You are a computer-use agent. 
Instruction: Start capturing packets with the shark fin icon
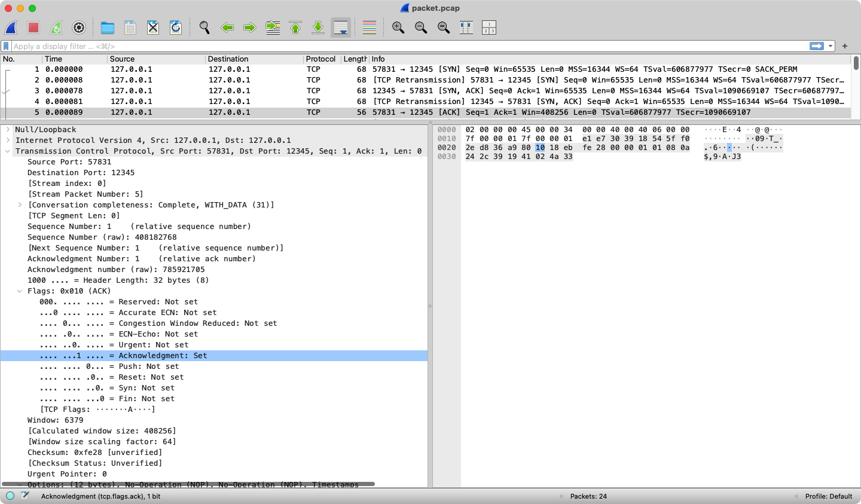11,28
